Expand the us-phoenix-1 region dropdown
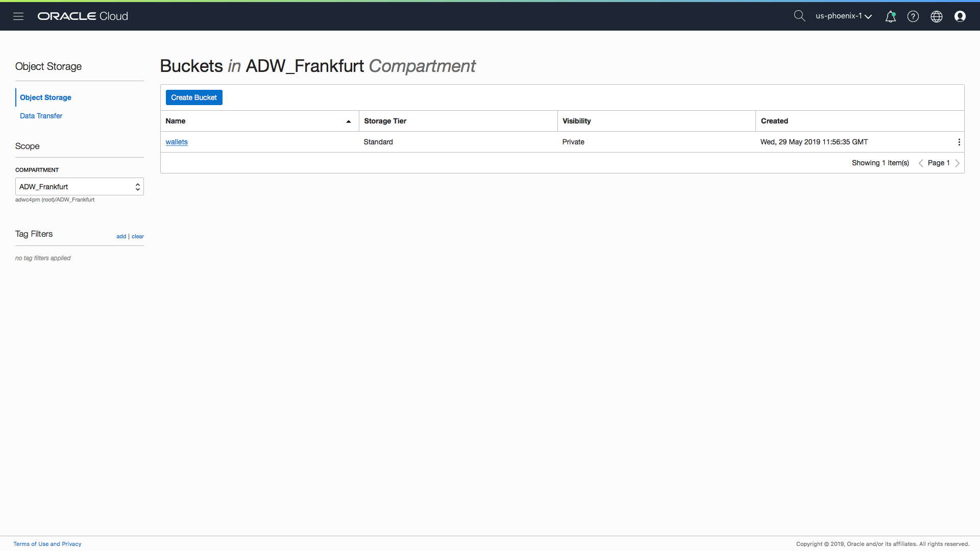The width and height of the screenshot is (980, 551). coord(843,16)
